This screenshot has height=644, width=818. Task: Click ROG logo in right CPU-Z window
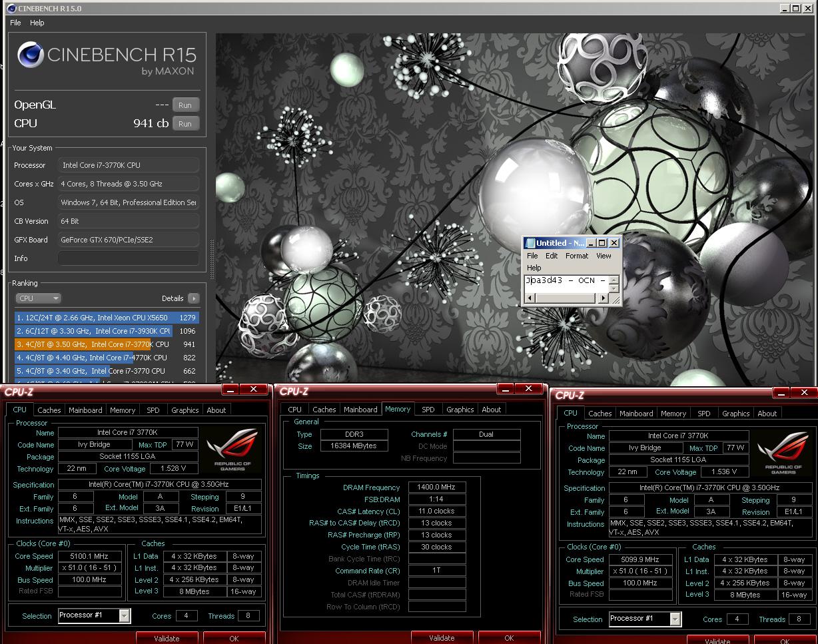[783, 454]
